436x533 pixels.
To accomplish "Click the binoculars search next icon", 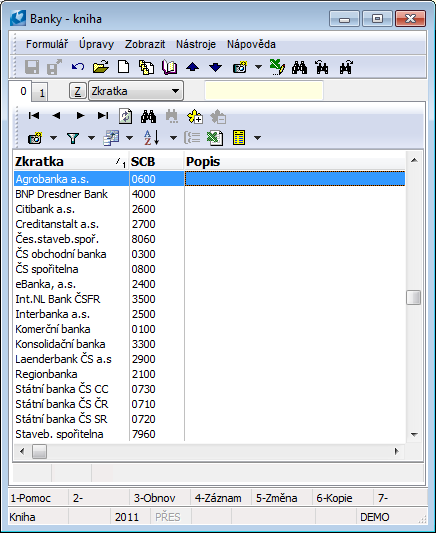I will pos(346,67).
